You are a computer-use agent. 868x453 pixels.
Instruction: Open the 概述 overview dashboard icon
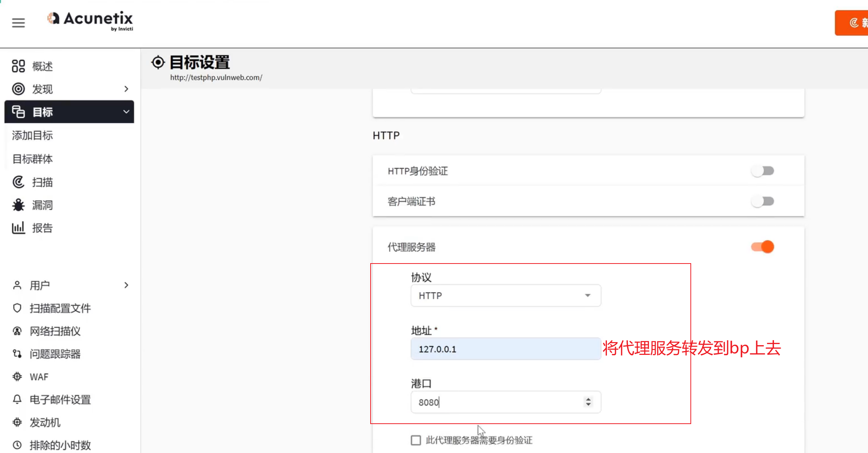pyautogui.click(x=18, y=66)
